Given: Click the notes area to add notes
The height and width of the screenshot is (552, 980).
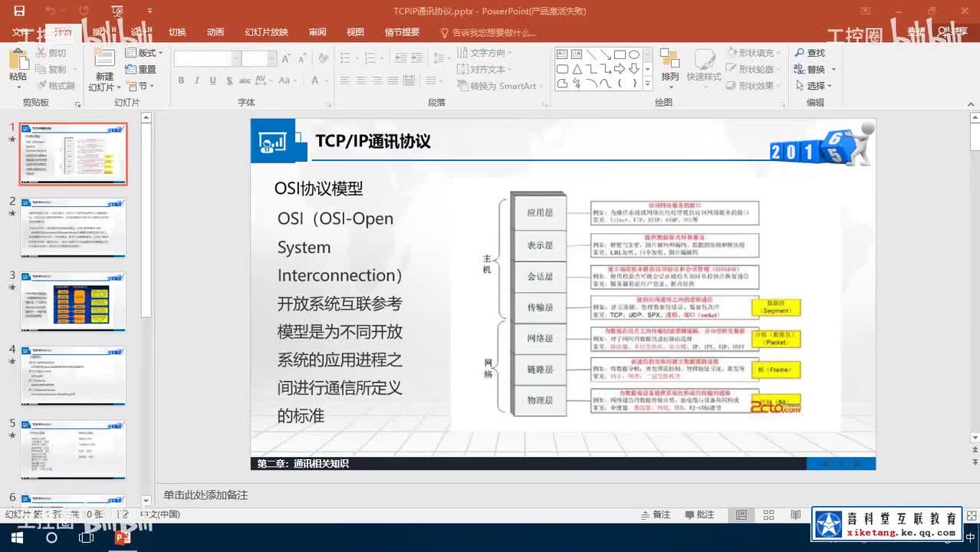Looking at the screenshot, I should [563, 495].
